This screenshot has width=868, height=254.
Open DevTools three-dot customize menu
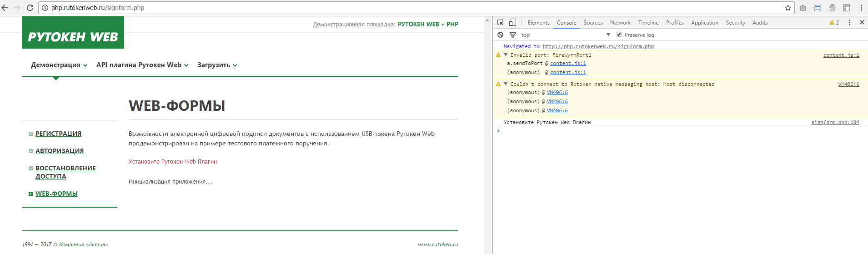pos(849,22)
